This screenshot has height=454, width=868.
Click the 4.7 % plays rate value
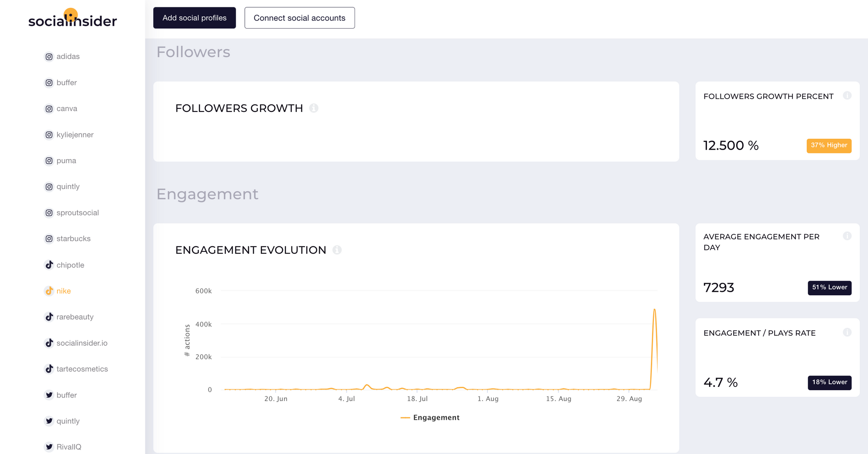[720, 382]
